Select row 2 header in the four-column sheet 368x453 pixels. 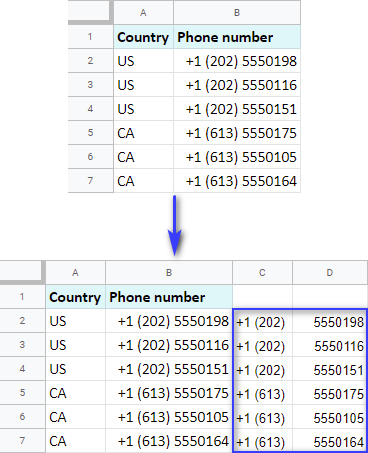tap(22, 321)
